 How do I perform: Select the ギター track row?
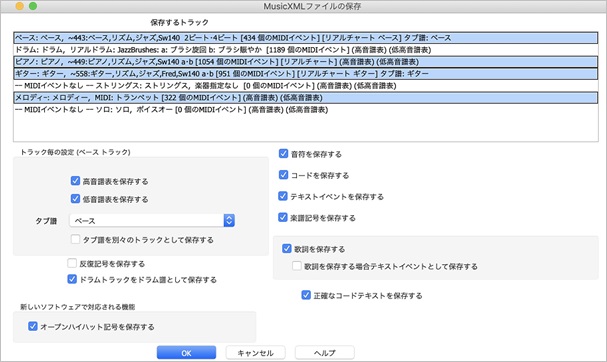[306, 74]
